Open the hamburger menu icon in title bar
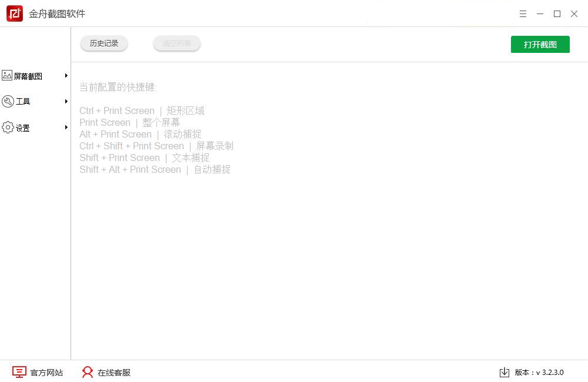588x382 pixels. click(523, 14)
